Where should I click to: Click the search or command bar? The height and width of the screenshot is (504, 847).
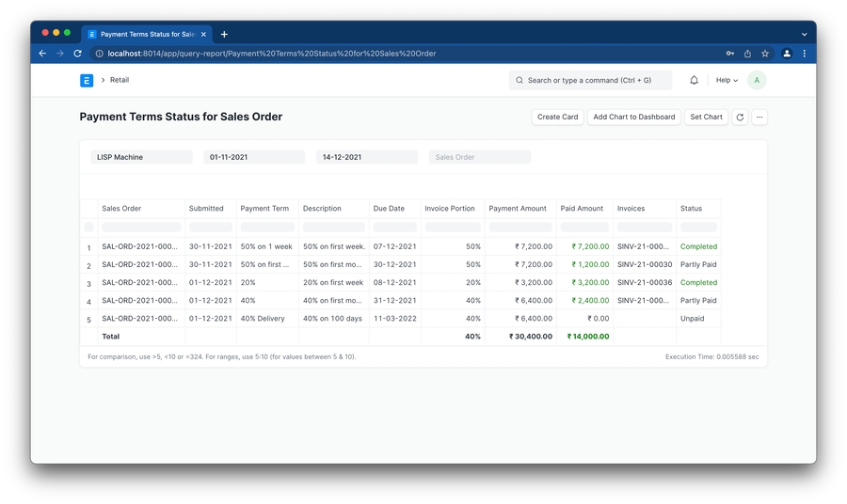(x=591, y=81)
